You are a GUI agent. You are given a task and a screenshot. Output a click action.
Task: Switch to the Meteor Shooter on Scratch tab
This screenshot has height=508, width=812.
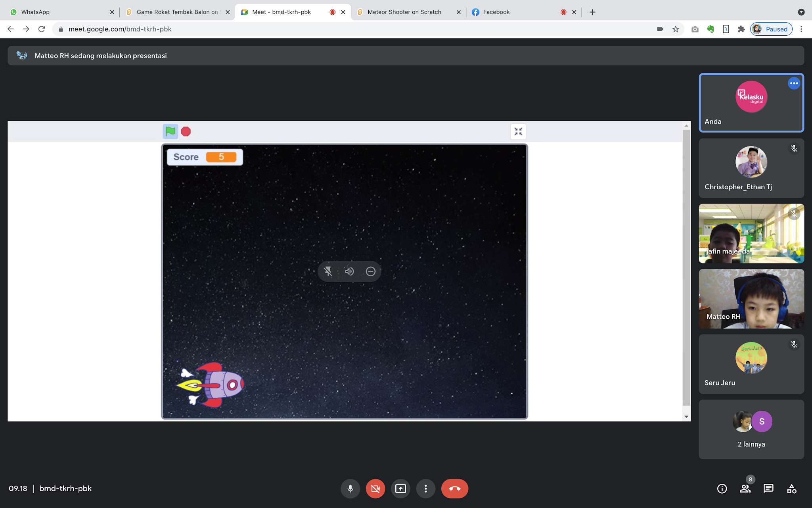(404, 12)
